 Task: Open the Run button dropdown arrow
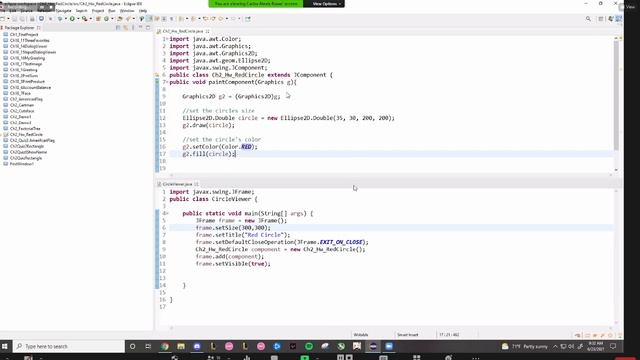pos(78,19)
